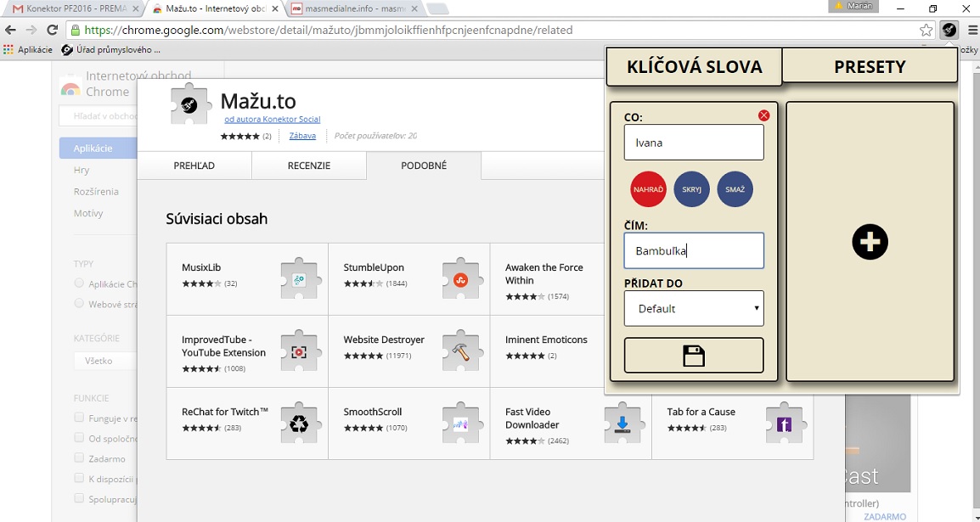This screenshot has height=522, width=980.
Task: Click the Zábava category link
Action: coord(302,136)
